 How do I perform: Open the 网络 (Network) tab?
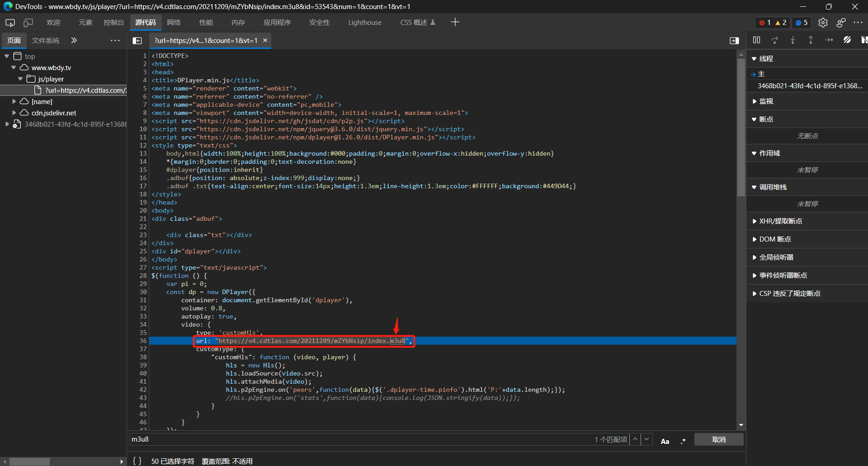coord(174,23)
